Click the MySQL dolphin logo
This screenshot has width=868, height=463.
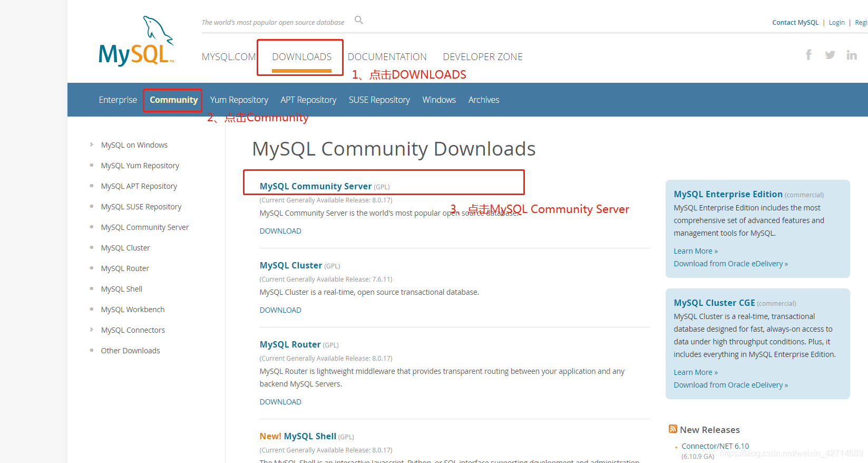[x=136, y=41]
